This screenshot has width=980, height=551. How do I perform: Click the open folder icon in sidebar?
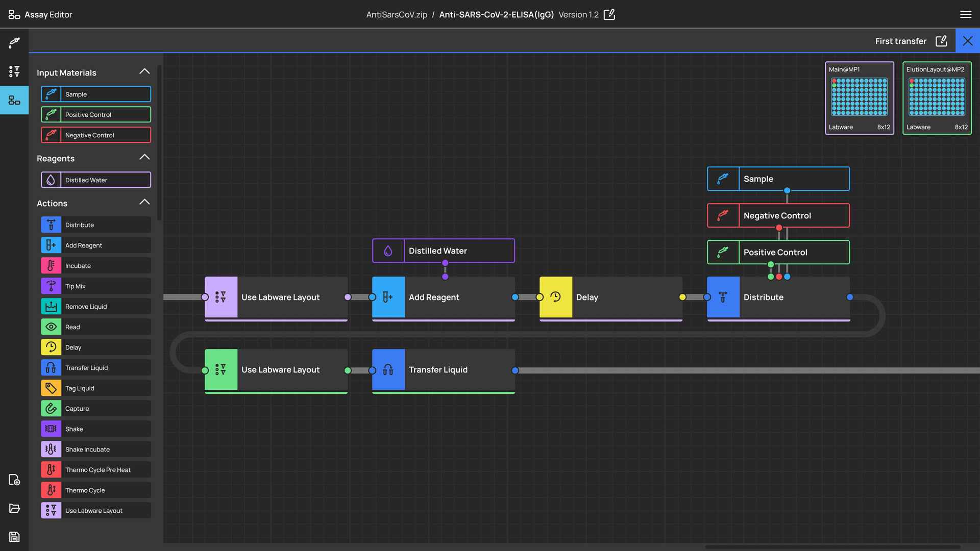14,508
